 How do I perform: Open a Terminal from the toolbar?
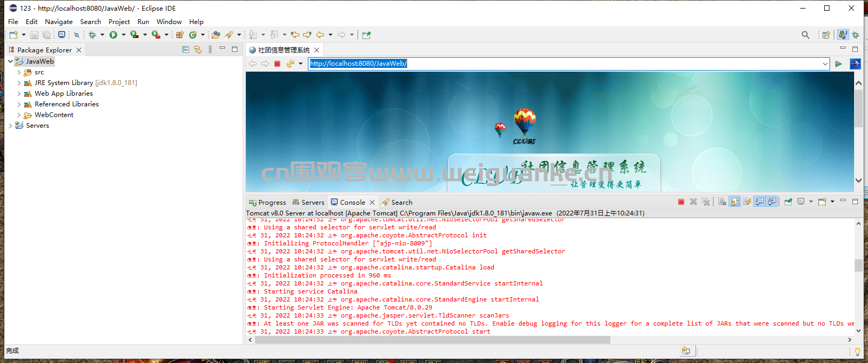62,35
